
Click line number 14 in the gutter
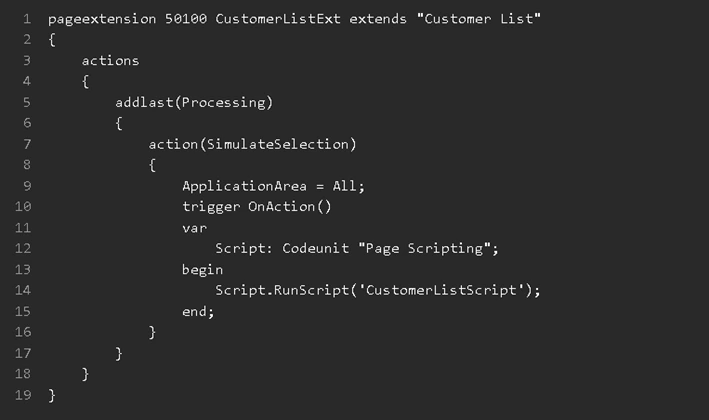click(x=24, y=290)
